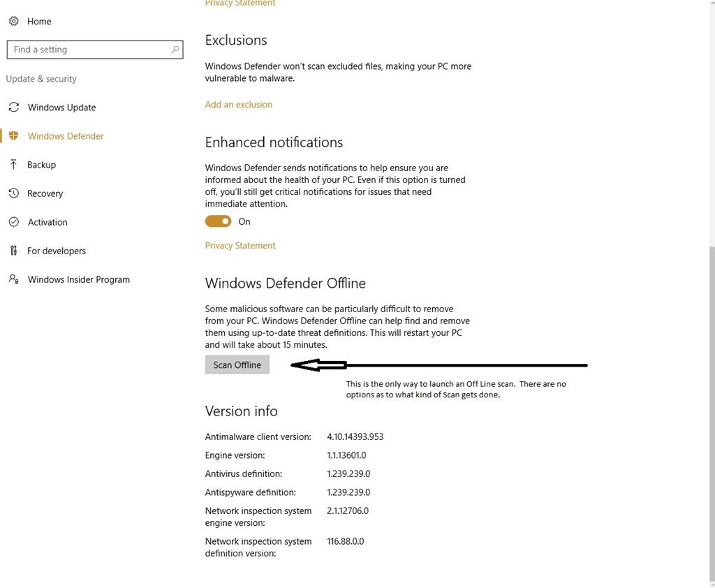Screen dimensions: 715x588
Task: Open Activation settings
Action: [x=47, y=222]
